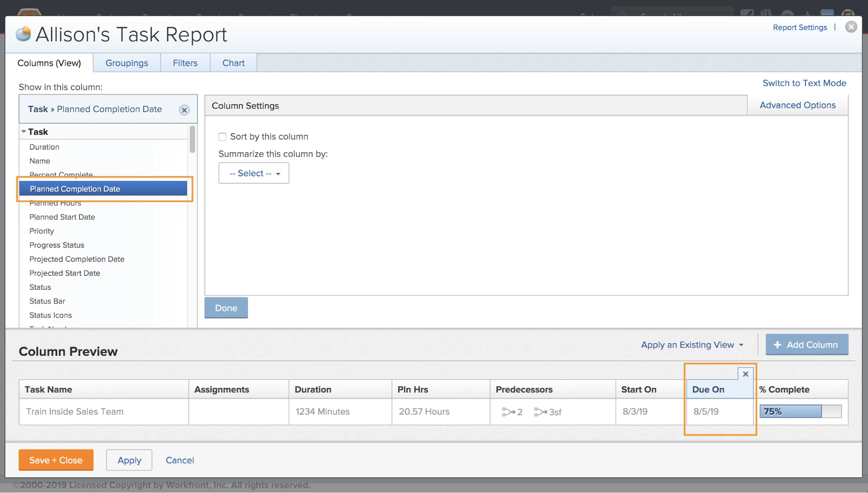
Task: Click the pie chart report icon
Action: [23, 34]
